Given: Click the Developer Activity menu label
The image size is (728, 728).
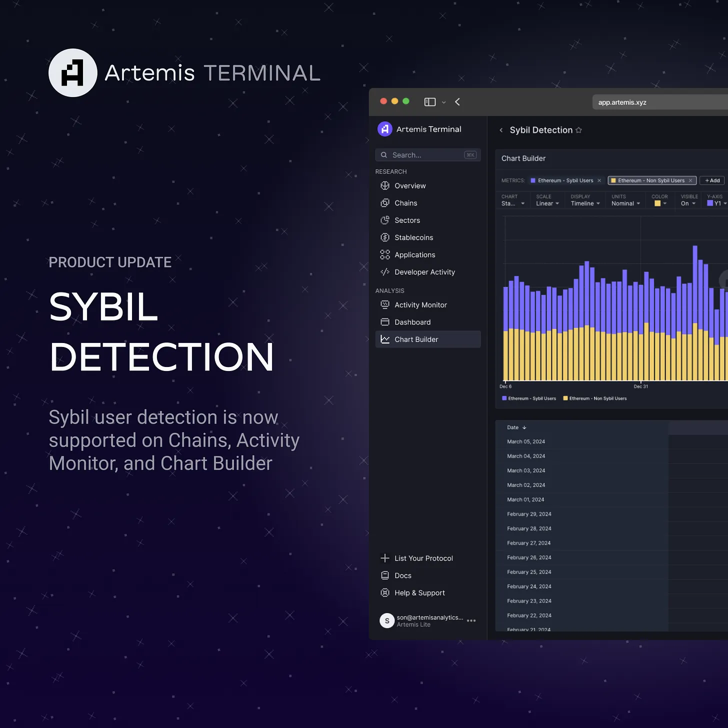Looking at the screenshot, I should [424, 272].
